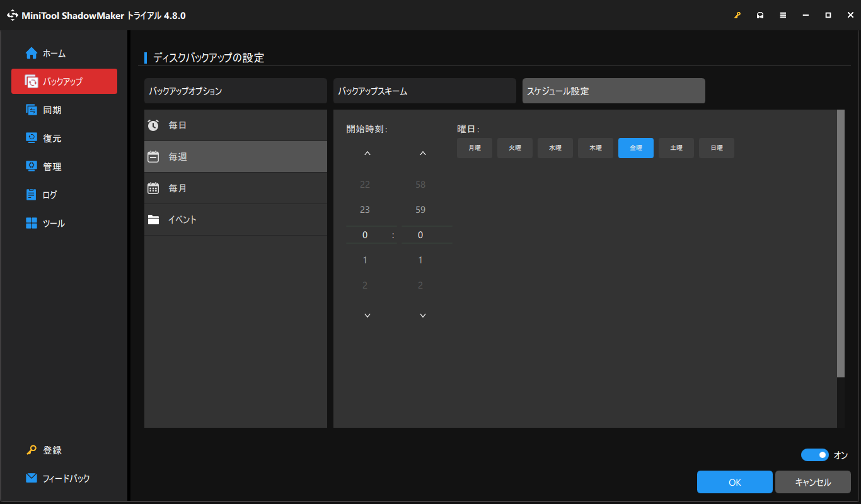Select hour value 1 in picker

pos(365,260)
